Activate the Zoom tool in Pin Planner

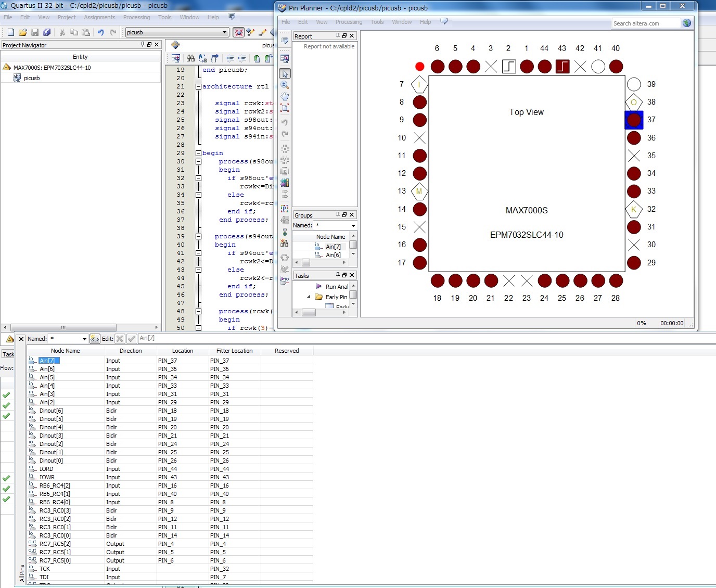click(285, 85)
